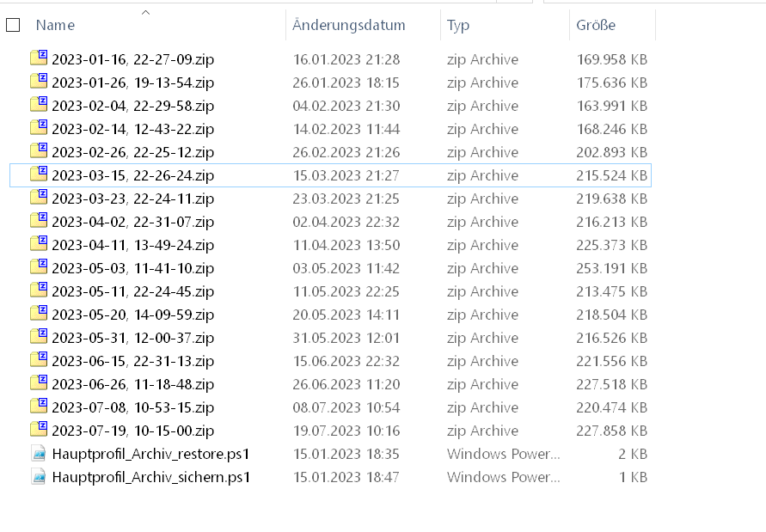Click the PowerShell icon of Hauptprofil_Archiv_restore.ps1
The width and height of the screenshot is (766, 532).
tap(39, 453)
